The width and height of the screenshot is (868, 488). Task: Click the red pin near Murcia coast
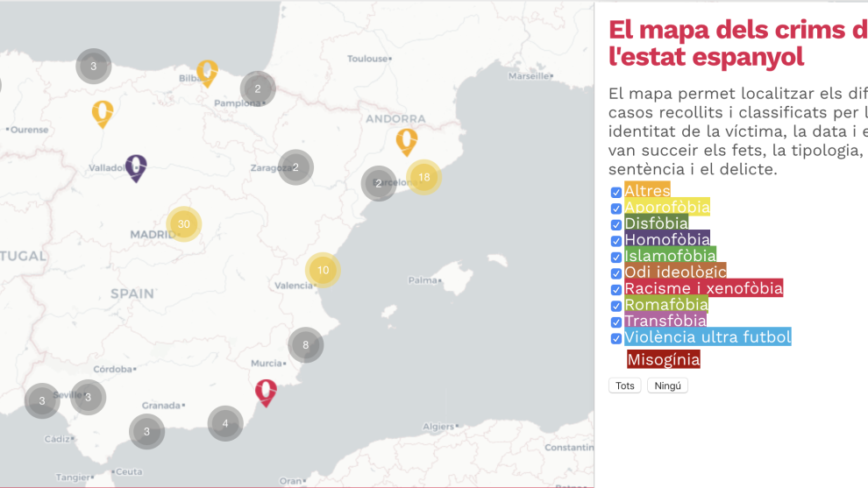[x=266, y=391]
